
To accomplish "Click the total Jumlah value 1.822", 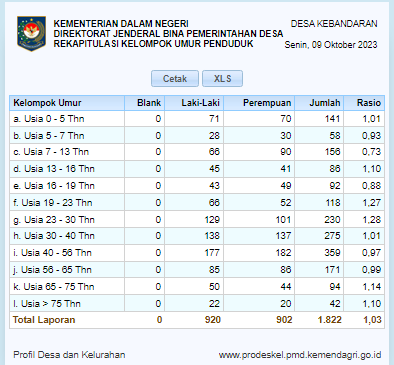I will [x=329, y=320].
